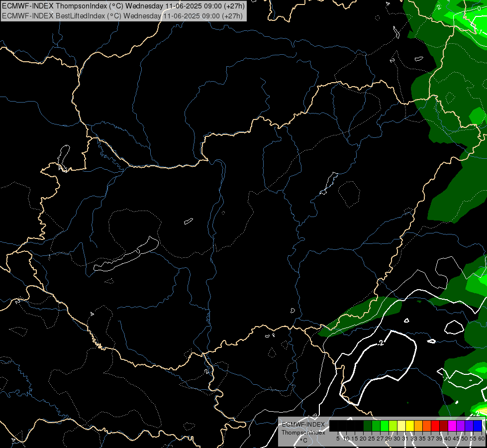Image resolution: width=487 pixels, height=448 pixels.
Task: Click the ThompsonIndex title line in header
Action: click(123, 5)
